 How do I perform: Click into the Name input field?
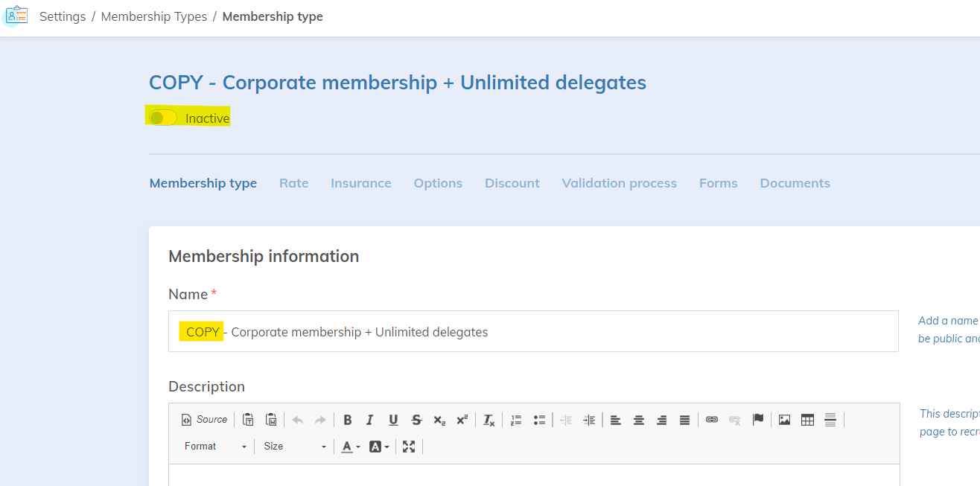pyautogui.click(x=533, y=332)
